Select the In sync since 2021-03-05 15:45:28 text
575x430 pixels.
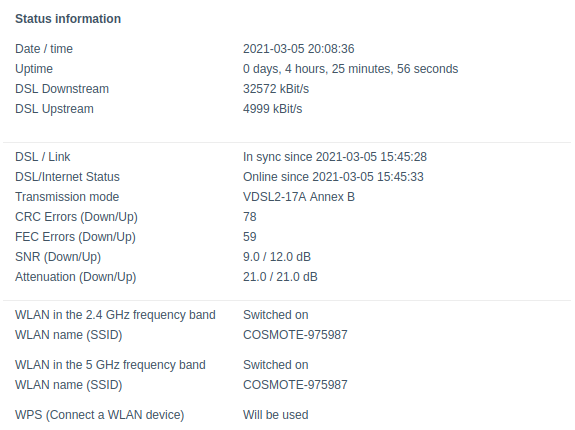coord(335,157)
